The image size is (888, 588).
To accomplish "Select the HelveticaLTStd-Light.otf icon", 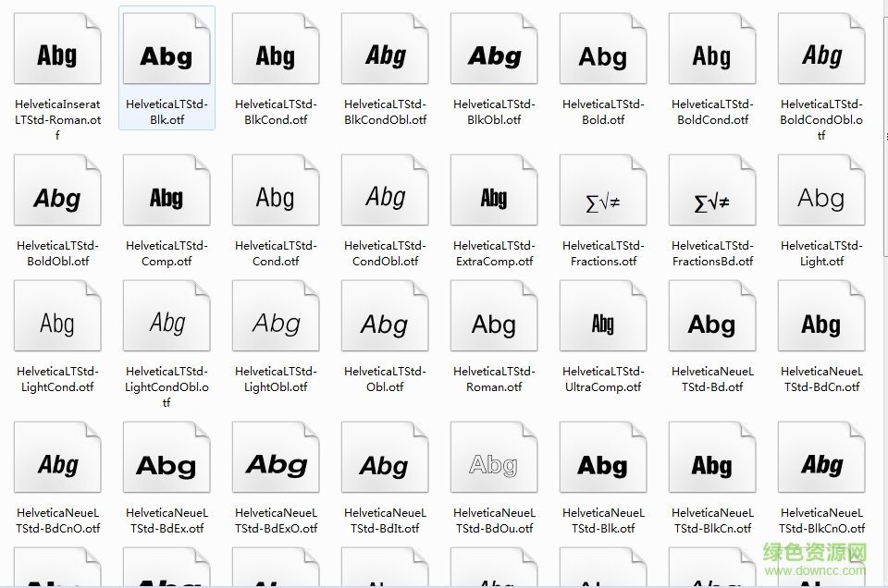I will pyautogui.click(x=821, y=190).
